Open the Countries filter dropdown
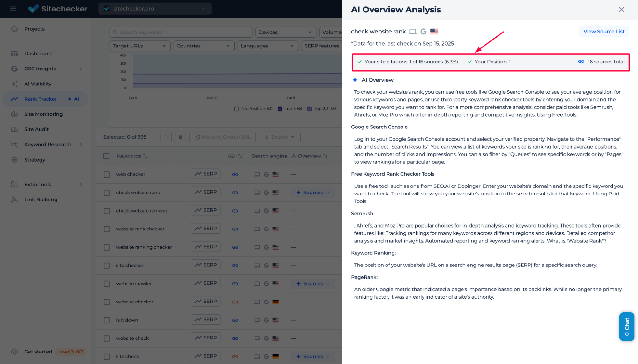Viewport: 638px width, 364px height. coord(204,46)
